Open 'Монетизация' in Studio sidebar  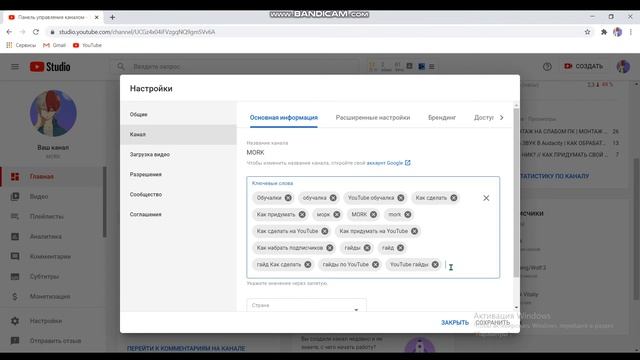51,296
